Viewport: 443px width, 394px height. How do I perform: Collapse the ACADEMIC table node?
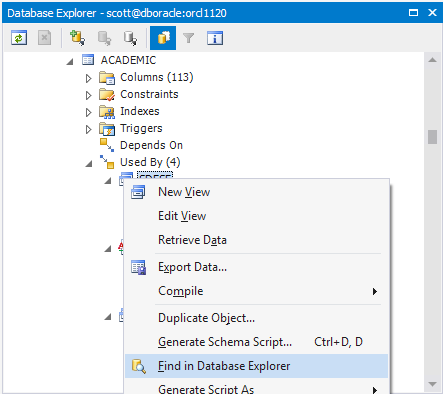(x=69, y=61)
